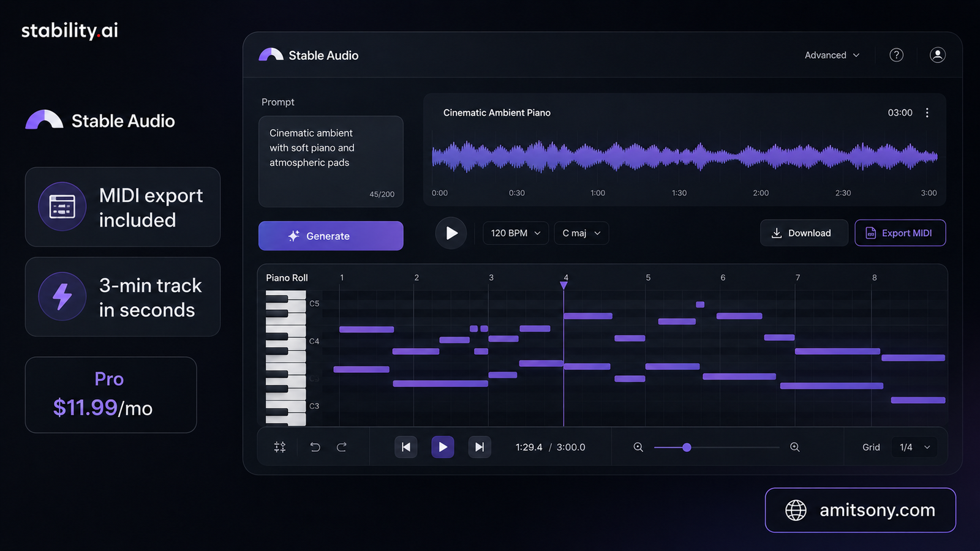This screenshot has width=980, height=551.
Task: Click the Export MIDI button
Action: (x=900, y=233)
